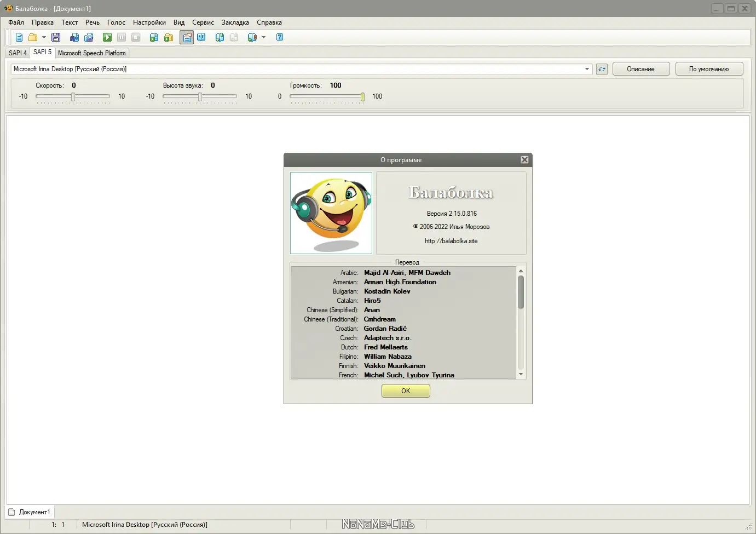Click the По умолчанию button
The image size is (756, 534).
pos(709,69)
